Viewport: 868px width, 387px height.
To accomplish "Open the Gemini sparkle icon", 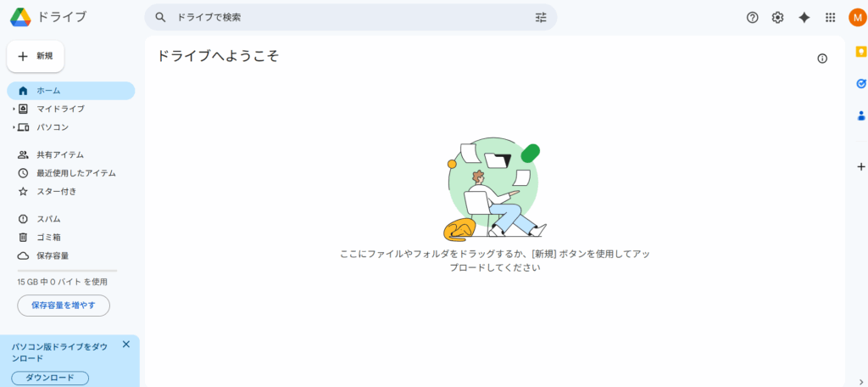I will (804, 18).
